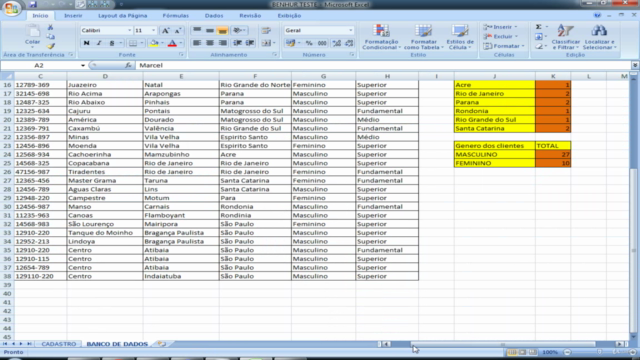Toggle italic (I) formatting

[x=99, y=43]
